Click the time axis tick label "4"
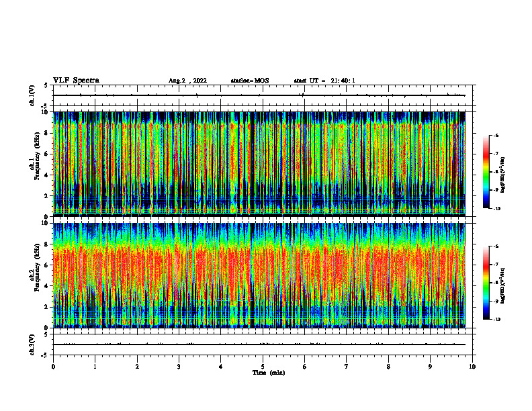This screenshot has width=532, height=411. point(221,367)
